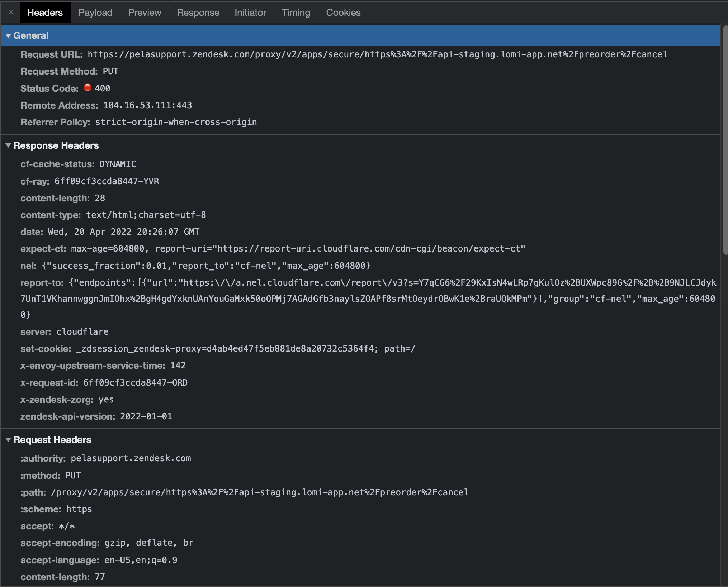Click the red 400 status indicator
Viewport: 728px width, 587px height.
click(88, 88)
